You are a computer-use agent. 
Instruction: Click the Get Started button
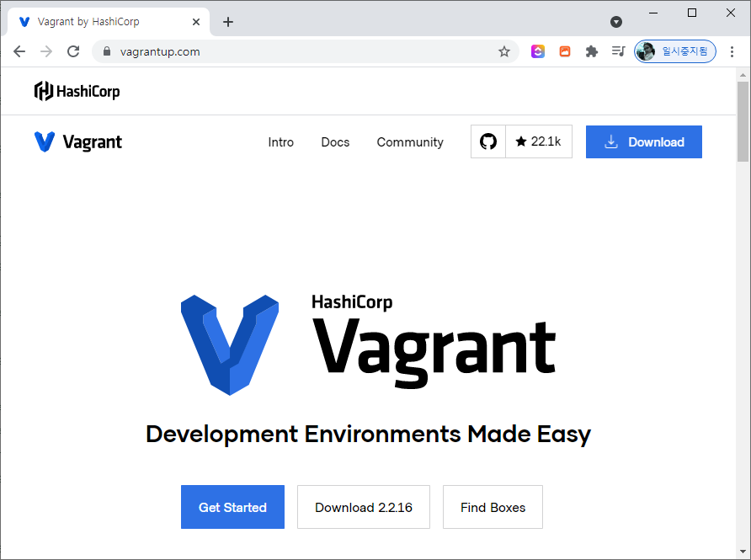tap(232, 507)
